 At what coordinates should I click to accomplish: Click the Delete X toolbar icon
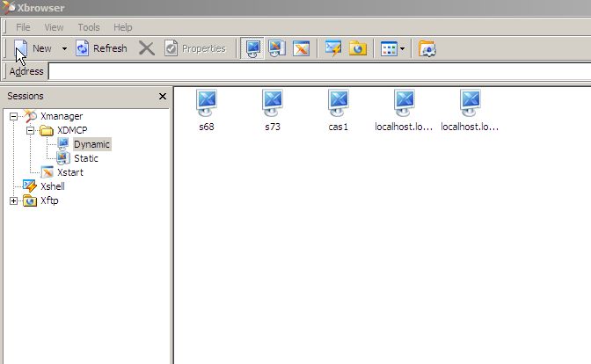(x=146, y=48)
